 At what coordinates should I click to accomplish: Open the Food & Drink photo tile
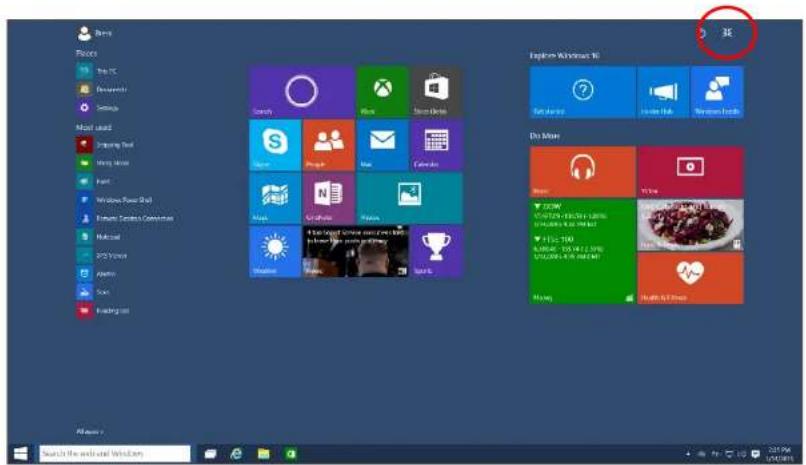pos(690,225)
